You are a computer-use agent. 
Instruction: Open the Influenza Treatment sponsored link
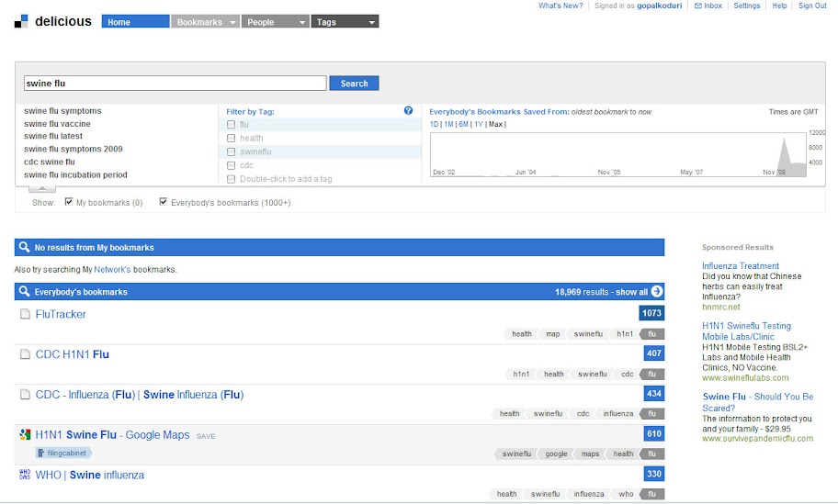pyautogui.click(x=741, y=266)
